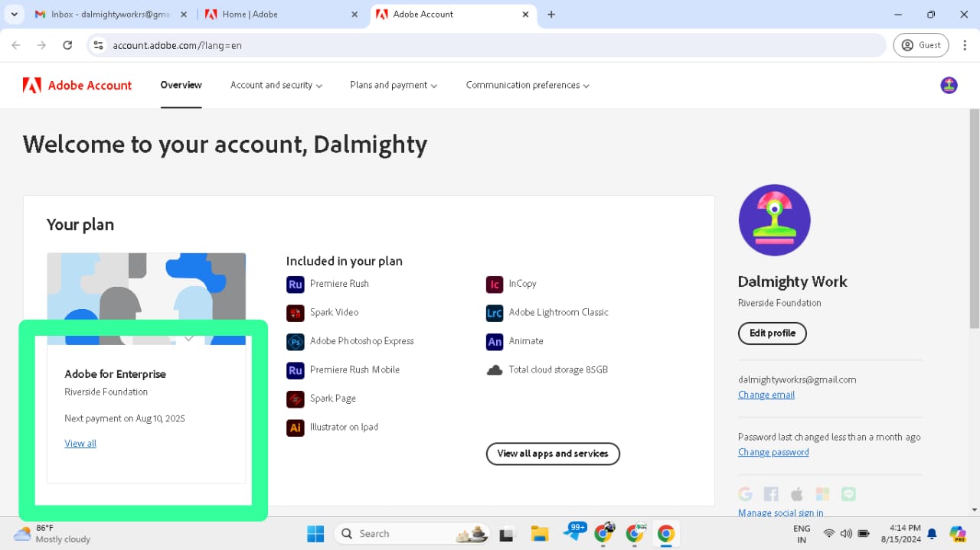The width and height of the screenshot is (980, 550).
Task: Click the InCopy Ic icon
Action: (x=495, y=285)
